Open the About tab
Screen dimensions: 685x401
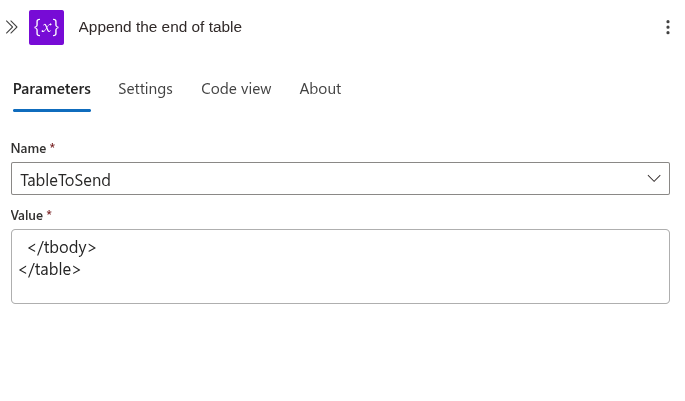coord(320,89)
